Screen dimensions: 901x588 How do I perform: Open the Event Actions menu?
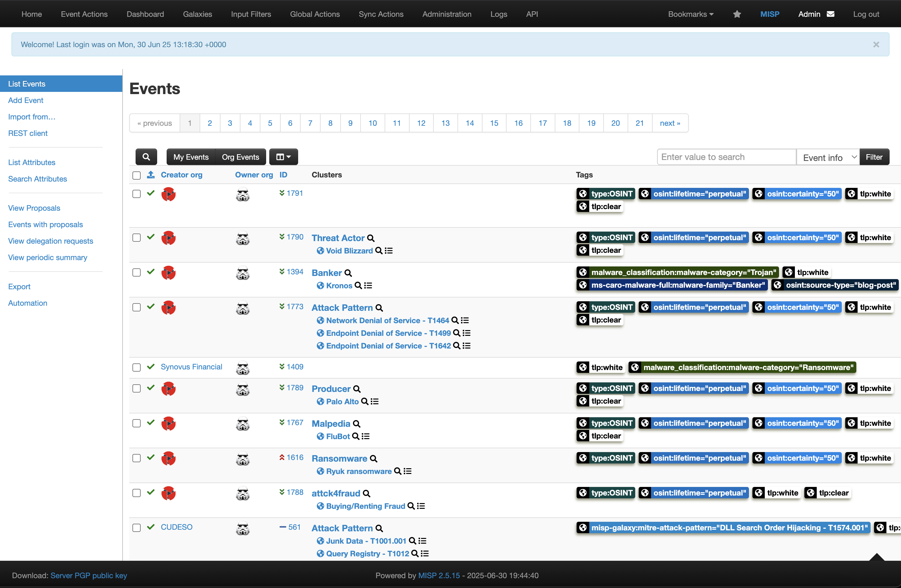84,14
